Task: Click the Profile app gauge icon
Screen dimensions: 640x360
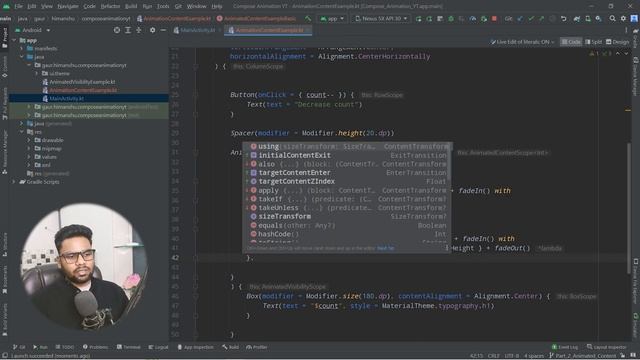Action: tap(473, 19)
